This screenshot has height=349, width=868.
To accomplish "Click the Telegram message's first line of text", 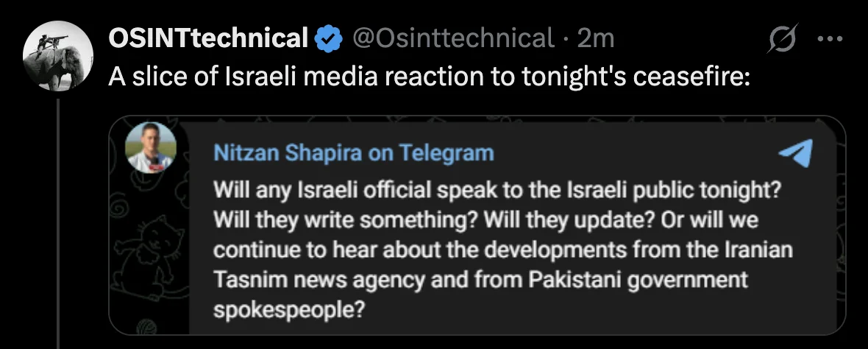I will [x=495, y=189].
